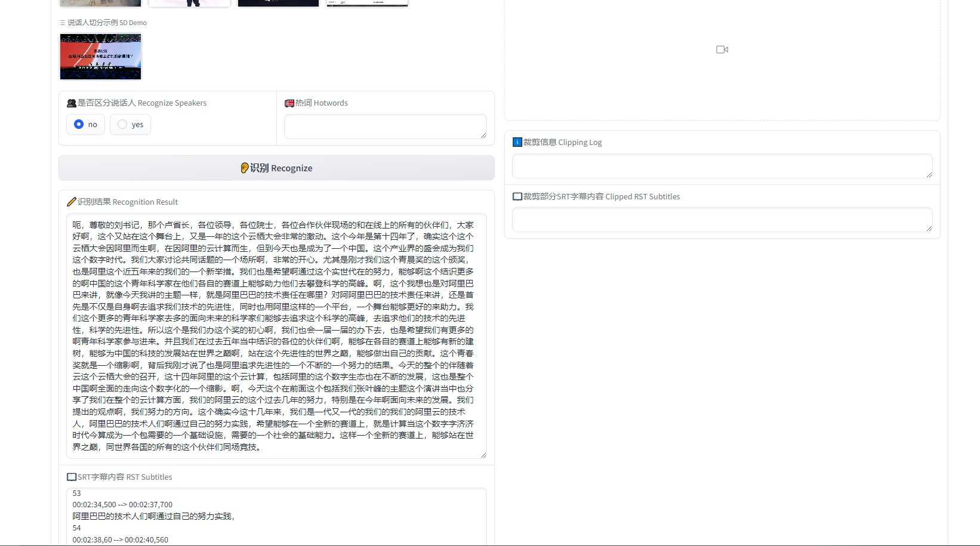Click the video camera icon in upload area
This screenshot has height=546, width=980.
(x=722, y=50)
